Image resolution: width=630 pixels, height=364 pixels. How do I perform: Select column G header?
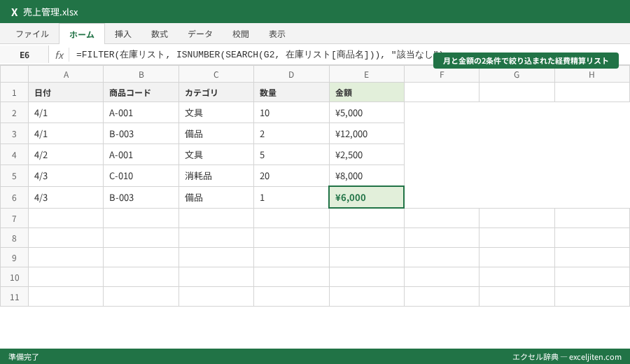tap(517, 75)
